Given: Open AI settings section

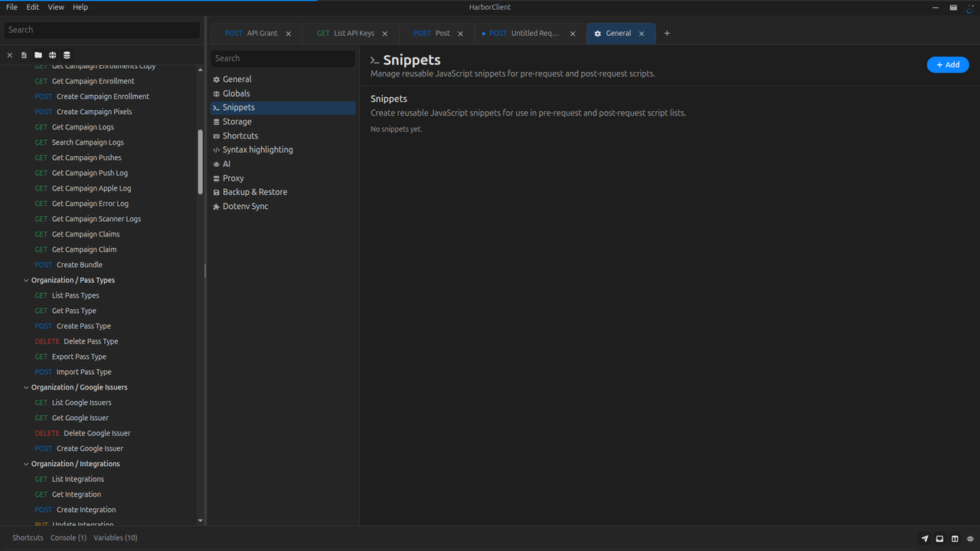Looking at the screenshot, I should 283,164.
